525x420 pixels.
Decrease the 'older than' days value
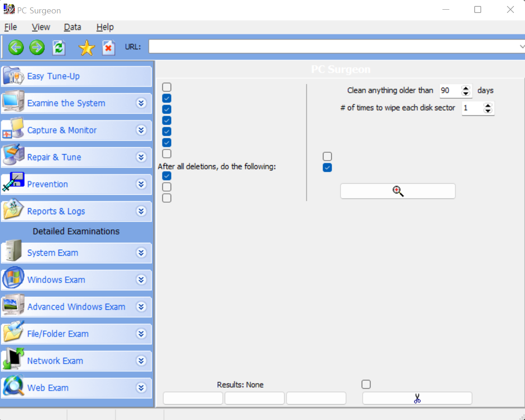466,93
